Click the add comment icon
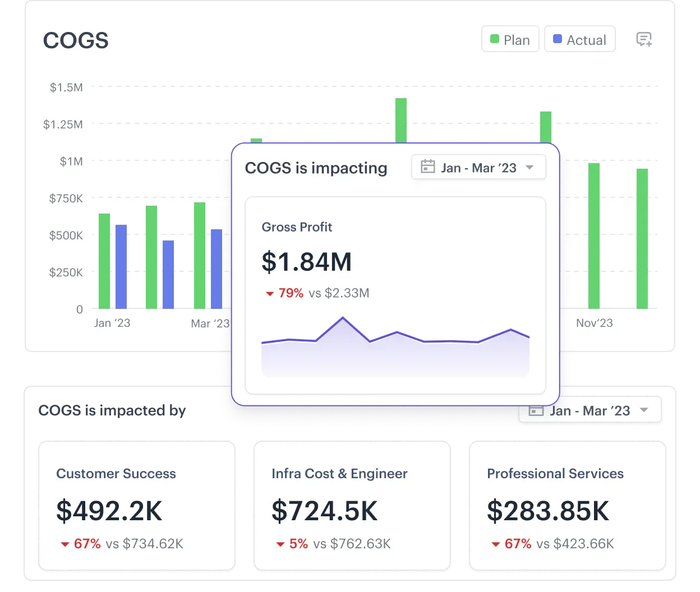 644,39
